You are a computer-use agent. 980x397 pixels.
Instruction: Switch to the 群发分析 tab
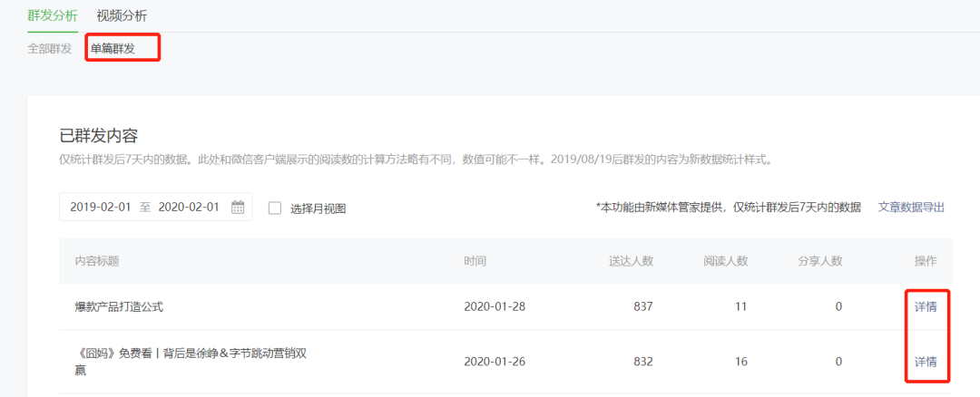(53, 15)
